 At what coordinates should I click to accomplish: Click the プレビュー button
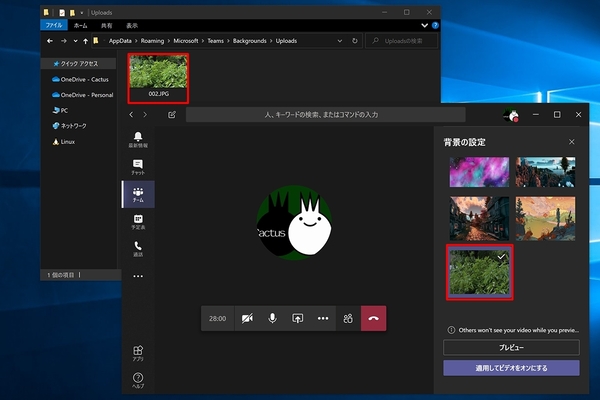click(511, 347)
